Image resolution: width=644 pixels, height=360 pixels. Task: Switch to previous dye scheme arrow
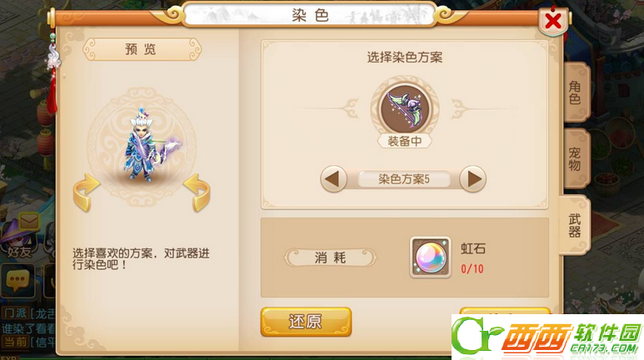[333, 179]
